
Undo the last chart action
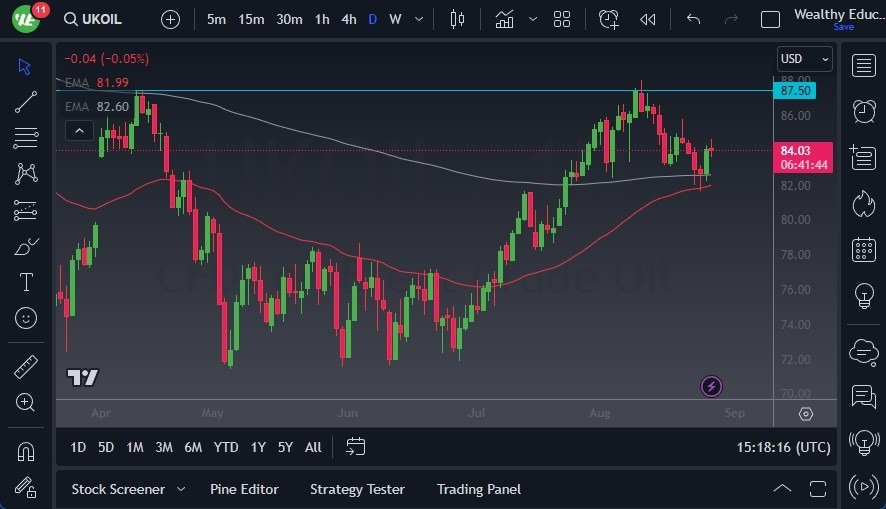point(693,20)
